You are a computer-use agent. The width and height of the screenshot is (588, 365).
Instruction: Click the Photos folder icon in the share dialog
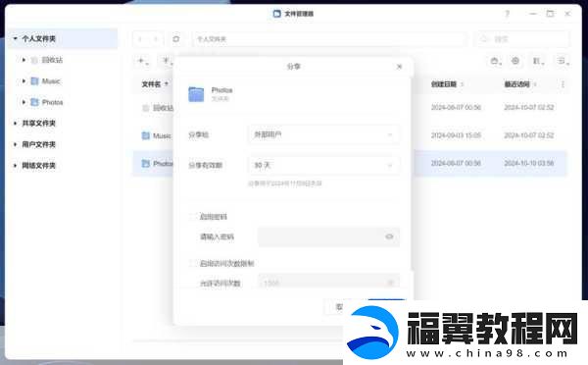[196, 94]
